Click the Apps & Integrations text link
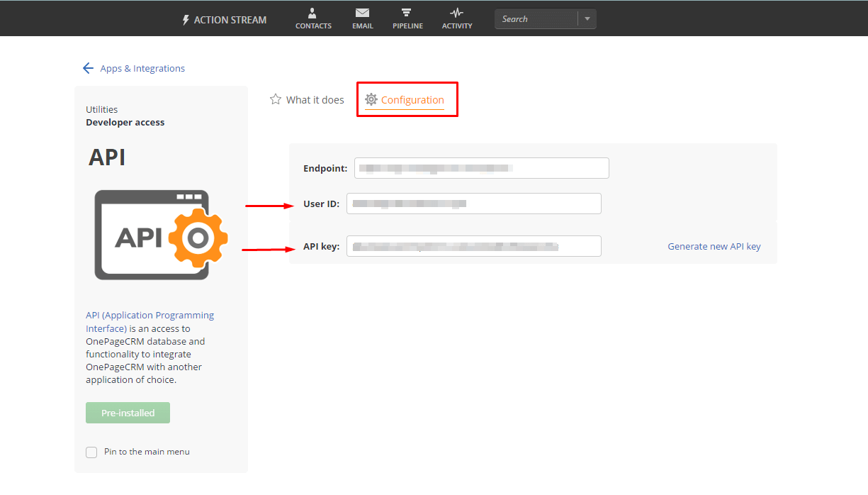The width and height of the screenshot is (868, 495). [x=142, y=67]
